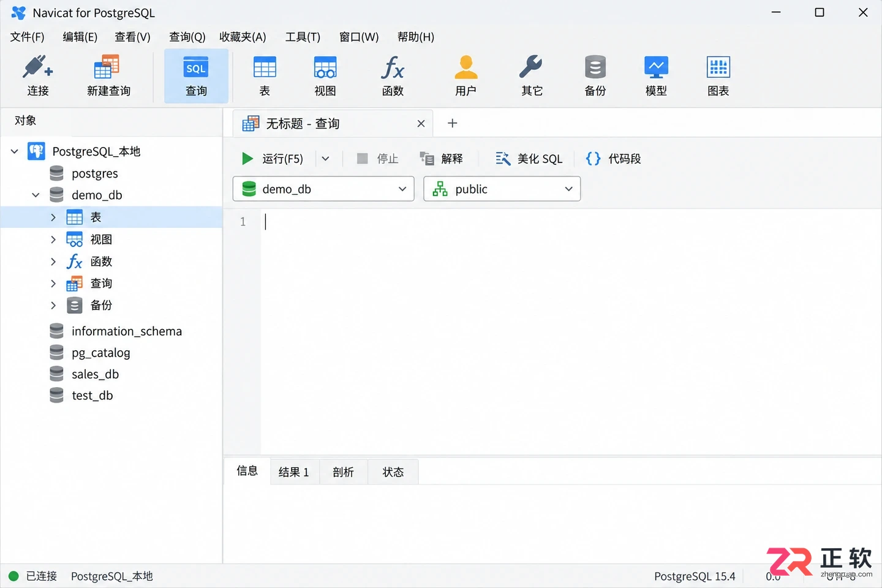Select 查询 item under demo_db

click(x=89, y=284)
